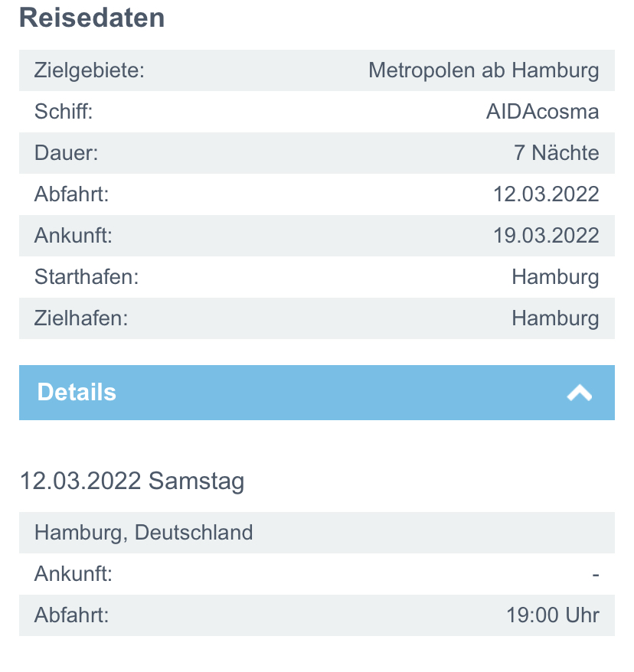Click the AIDAcosma ship name
The image size is (634, 672).
(542, 113)
